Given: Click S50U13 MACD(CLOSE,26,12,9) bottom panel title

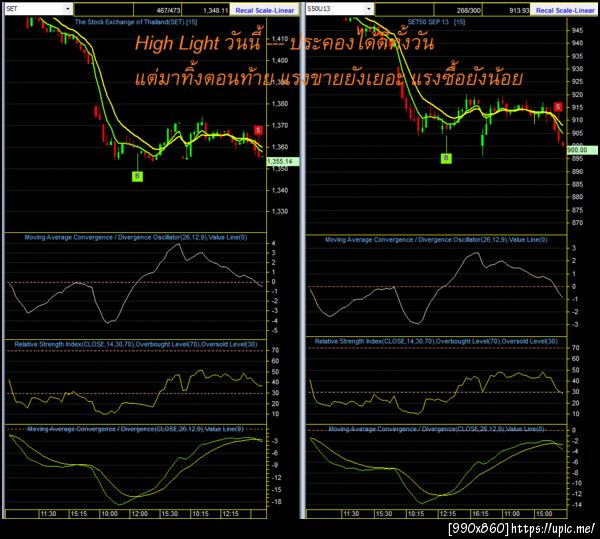Looking at the screenshot, I should 436,429.
